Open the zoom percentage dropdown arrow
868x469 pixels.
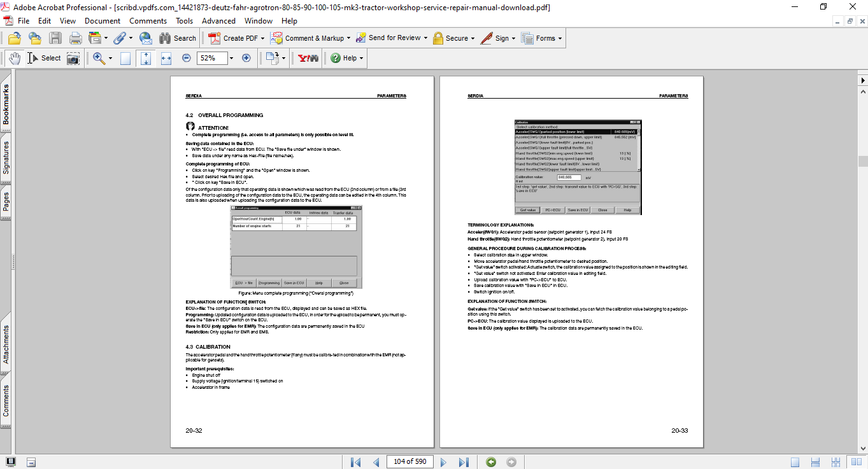click(x=231, y=58)
